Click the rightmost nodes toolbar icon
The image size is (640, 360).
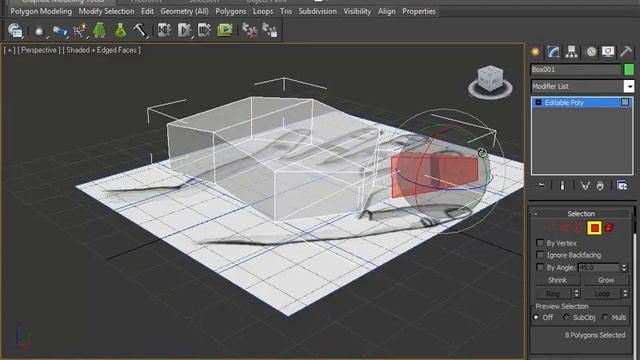(270, 30)
